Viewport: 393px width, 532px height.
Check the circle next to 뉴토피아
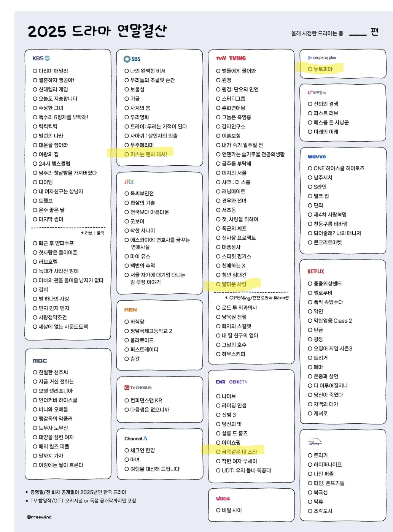click(310, 69)
